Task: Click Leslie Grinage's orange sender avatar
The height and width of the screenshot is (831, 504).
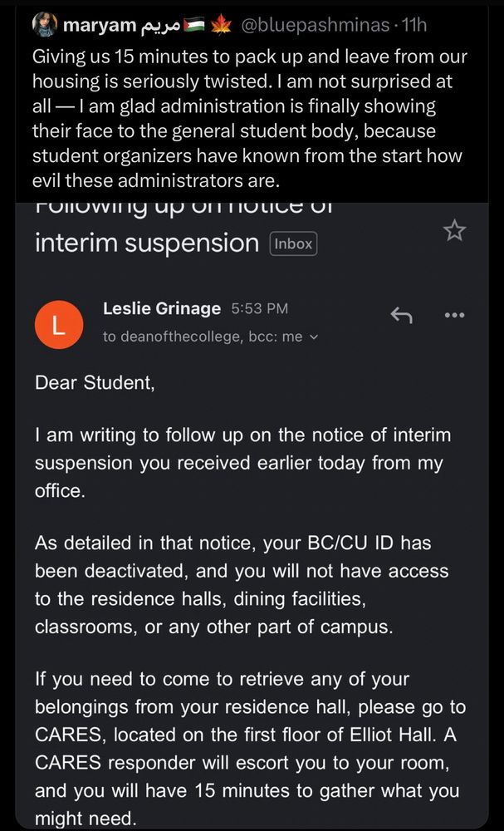Action: tap(58, 324)
